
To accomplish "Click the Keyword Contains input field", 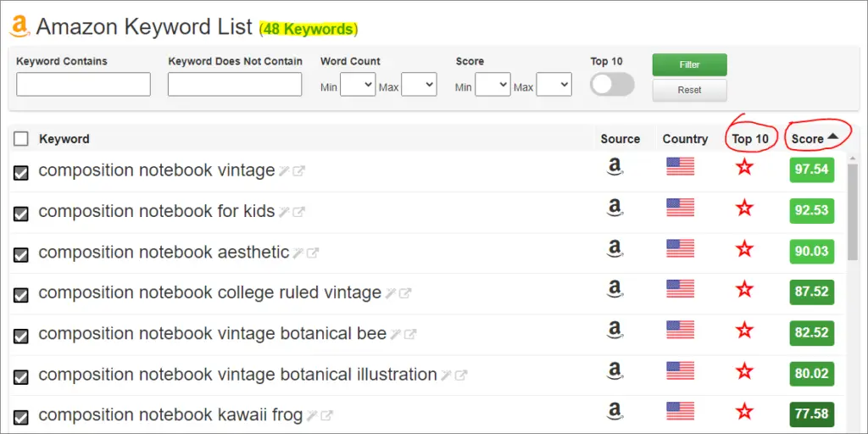I will [84, 84].
